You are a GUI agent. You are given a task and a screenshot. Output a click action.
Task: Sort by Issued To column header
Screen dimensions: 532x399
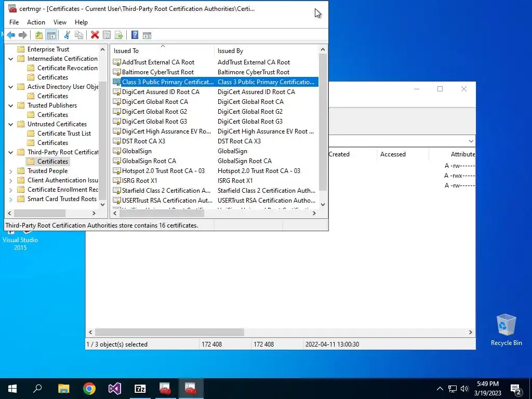click(162, 51)
